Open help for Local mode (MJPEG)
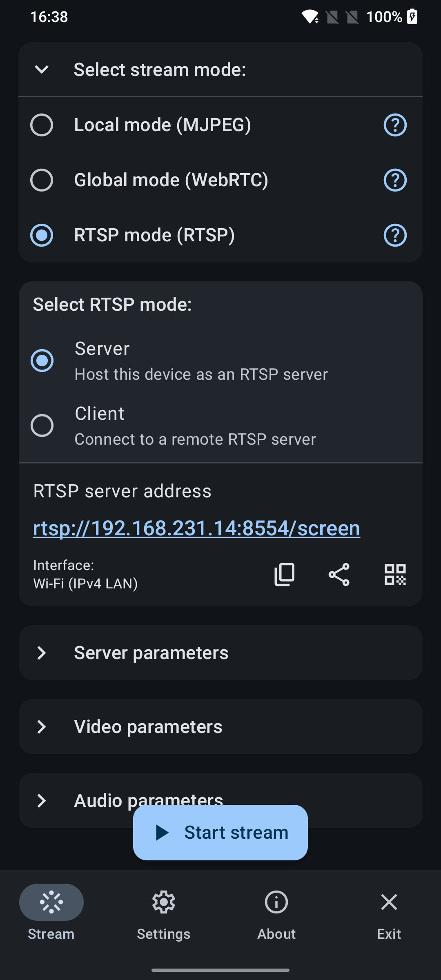The image size is (441, 980). click(x=395, y=125)
